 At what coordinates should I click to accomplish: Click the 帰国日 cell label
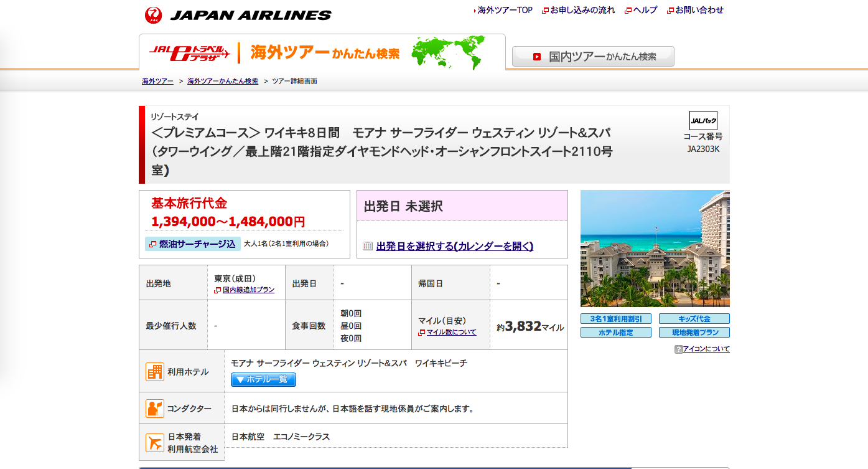tap(431, 283)
